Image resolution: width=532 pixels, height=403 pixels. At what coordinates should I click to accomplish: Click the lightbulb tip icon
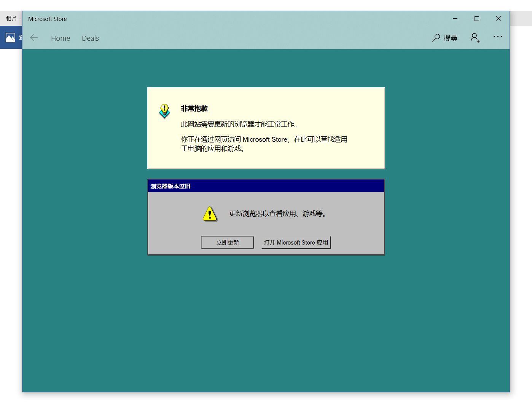pyautogui.click(x=164, y=111)
